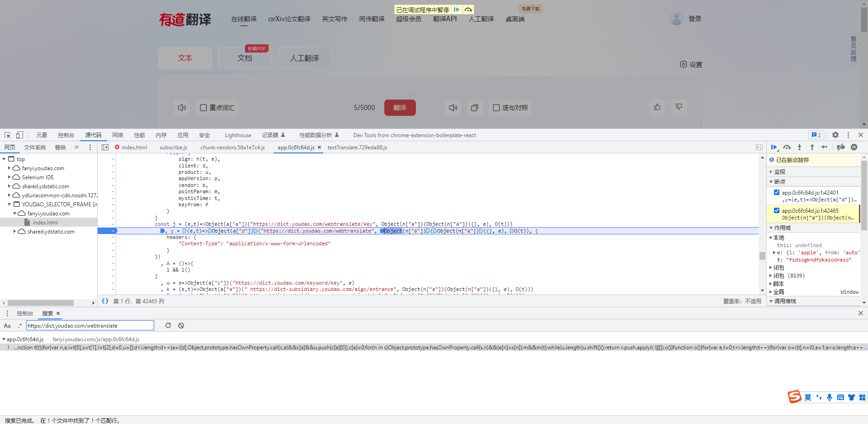Play source text audio speaker icon
The image size is (868, 424).
(x=182, y=108)
